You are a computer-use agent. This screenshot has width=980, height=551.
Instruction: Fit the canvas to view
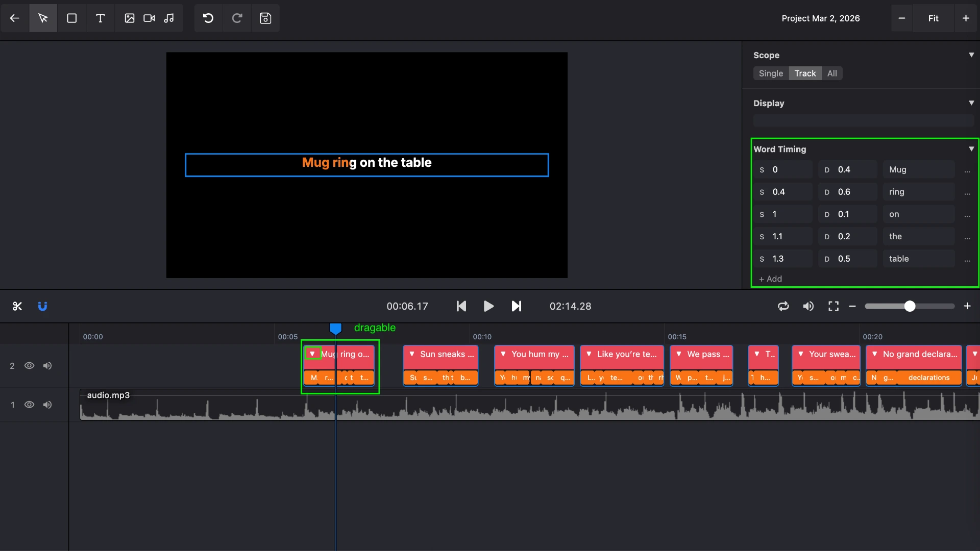pos(933,18)
